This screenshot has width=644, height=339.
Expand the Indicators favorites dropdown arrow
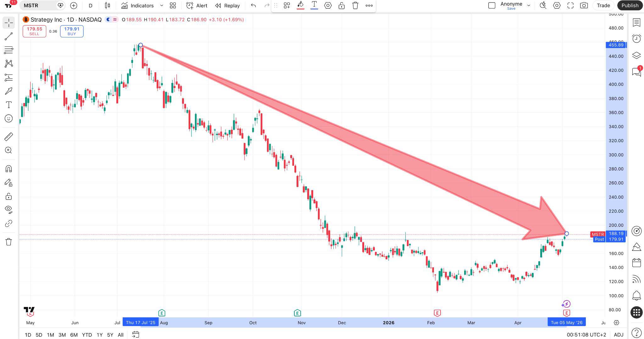[x=162, y=5]
